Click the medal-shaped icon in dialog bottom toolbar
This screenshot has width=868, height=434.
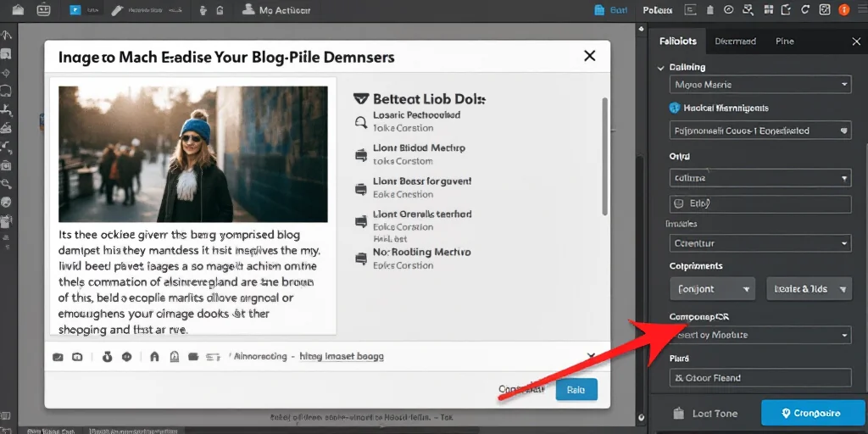click(107, 357)
